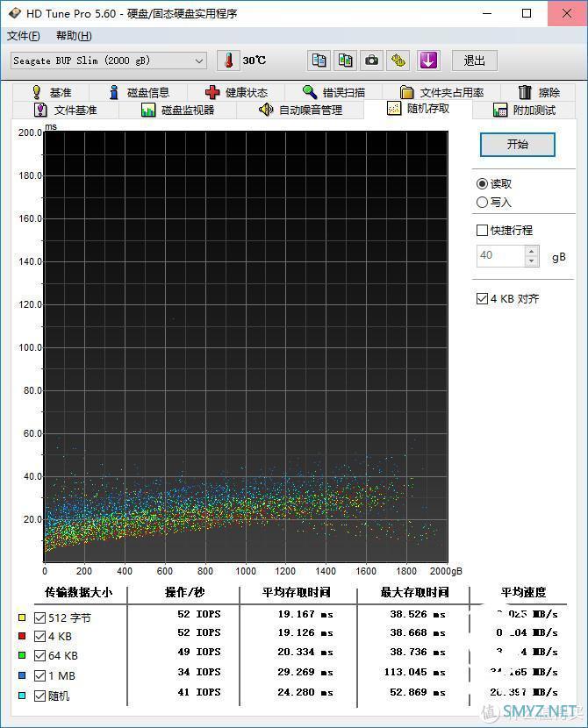The width and height of the screenshot is (588, 728).
Task: Open the 文件(F) menu
Action: tap(23, 36)
